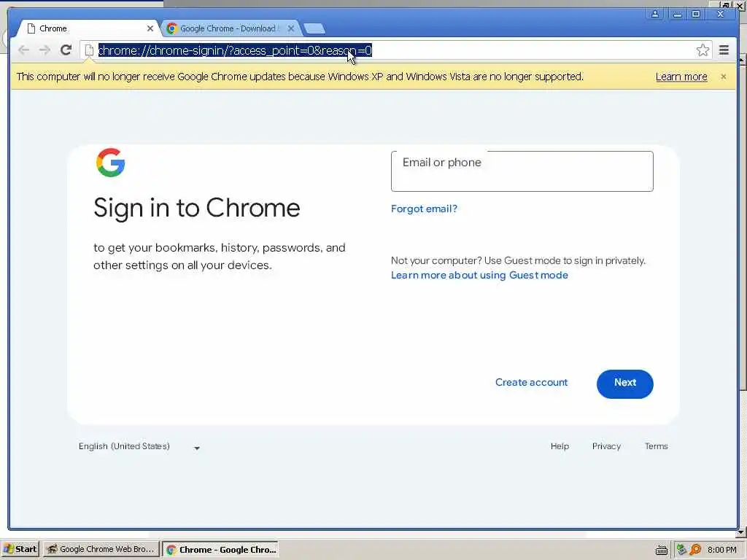
Task: Click the browser back arrow
Action: pyautogui.click(x=23, y=50)
